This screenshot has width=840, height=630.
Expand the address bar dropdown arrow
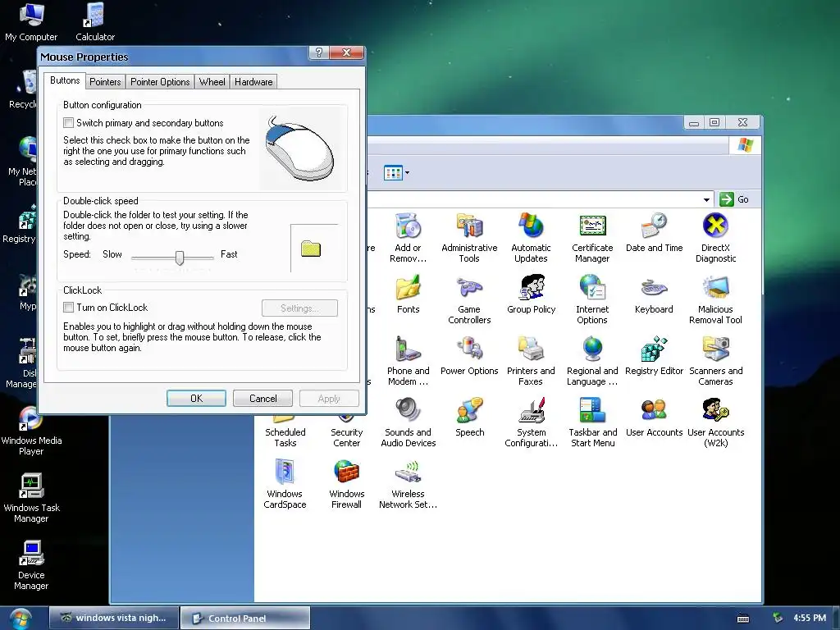[706, 199]
